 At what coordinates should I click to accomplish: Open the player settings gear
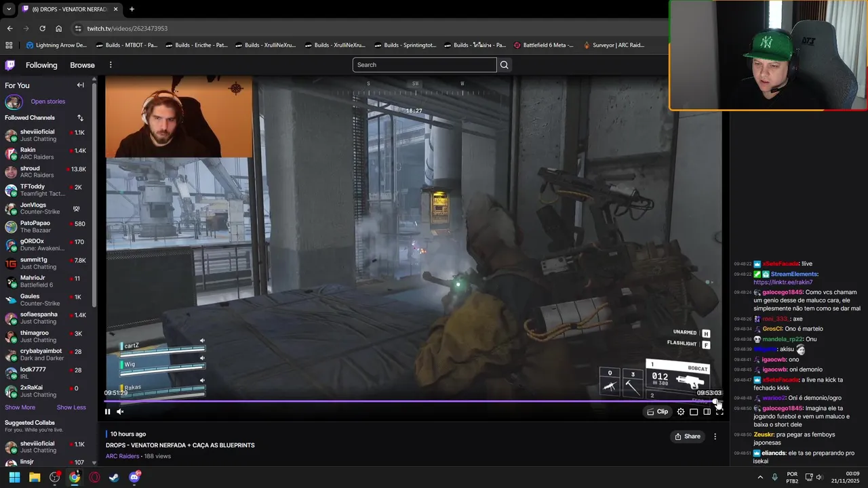(x=681, y=411)
